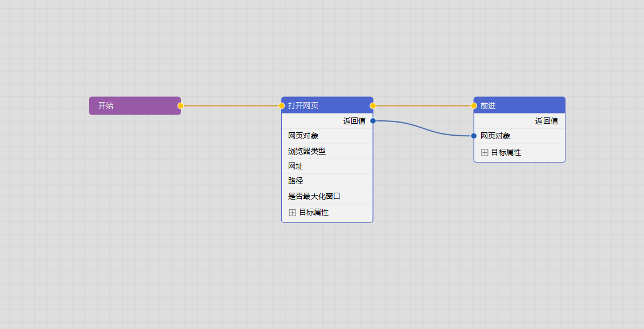644x329 pixels.
Task: Select the yellow line from 开始 to 打开网页
Action: tap(231, 105)
